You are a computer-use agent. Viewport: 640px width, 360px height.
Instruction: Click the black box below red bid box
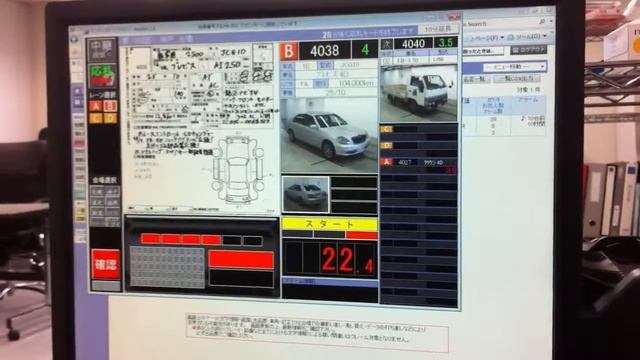241,279
